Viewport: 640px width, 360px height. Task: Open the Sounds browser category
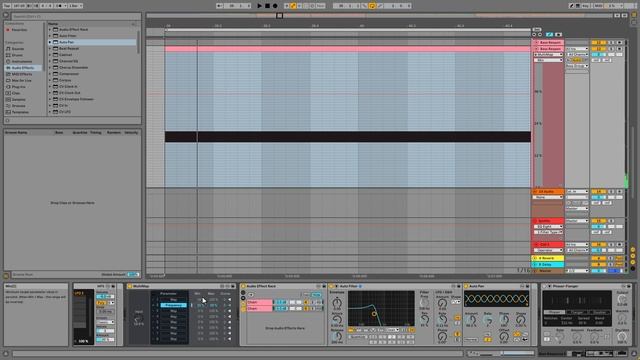point(18,49)
